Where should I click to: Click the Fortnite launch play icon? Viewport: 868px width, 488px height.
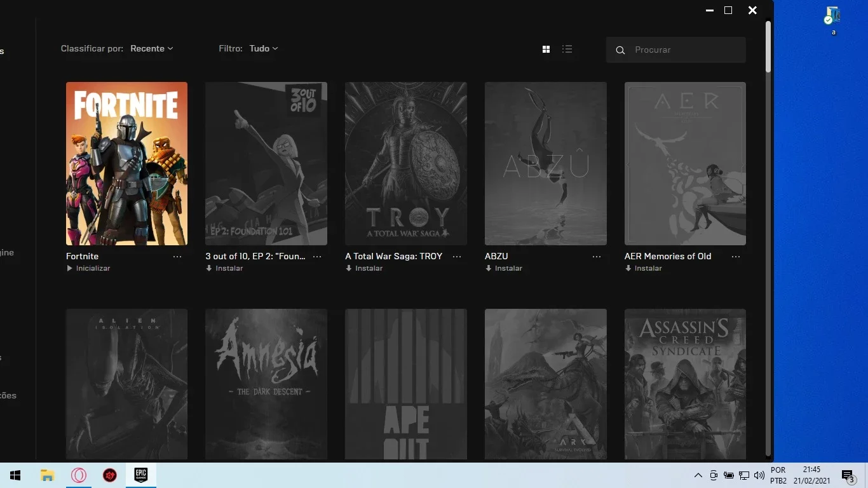pos(69,268)
